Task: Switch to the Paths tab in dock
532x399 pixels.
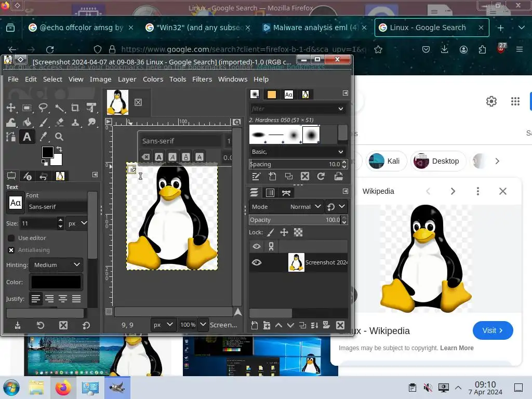Action: [286, 193]
